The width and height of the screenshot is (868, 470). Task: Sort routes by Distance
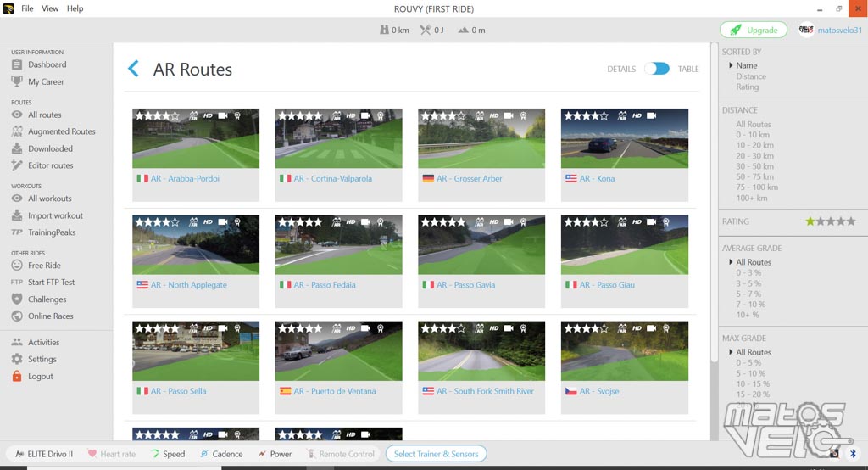751,76
